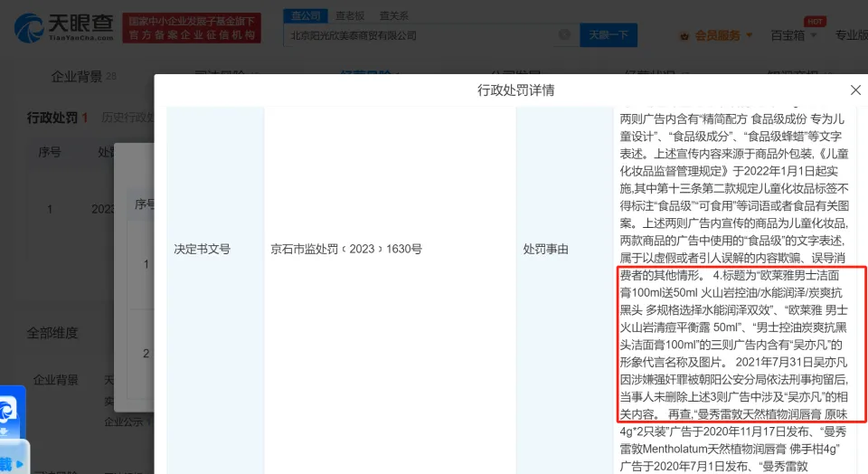Click the crown icon beside 会员服务
Screen dimensions: 868x474
(x=684, y=36)
